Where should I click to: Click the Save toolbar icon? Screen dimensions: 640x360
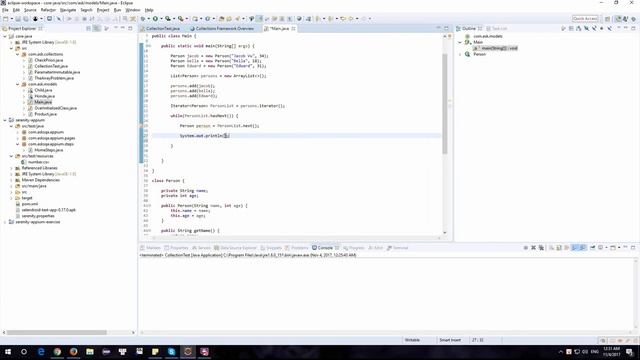point(18,19)
